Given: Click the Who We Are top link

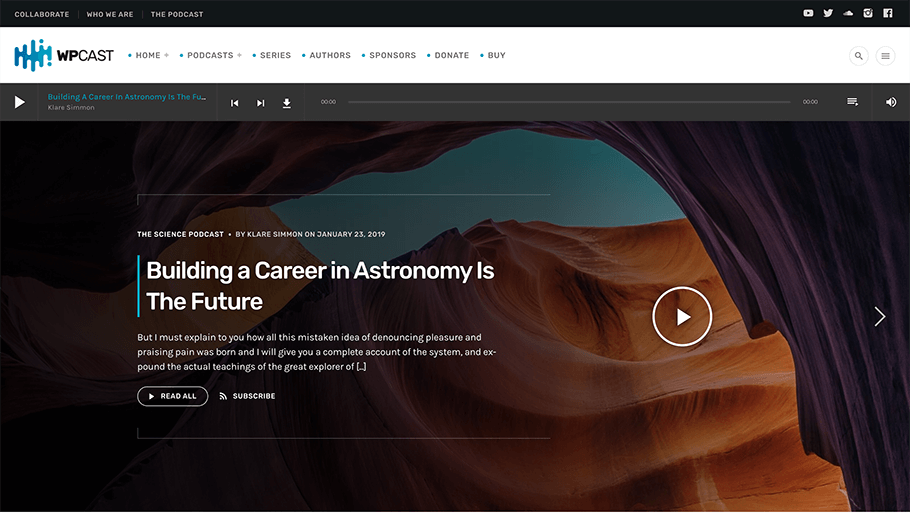Looking at the screenshot, I should pyautogui.click(x=110, y=14).
